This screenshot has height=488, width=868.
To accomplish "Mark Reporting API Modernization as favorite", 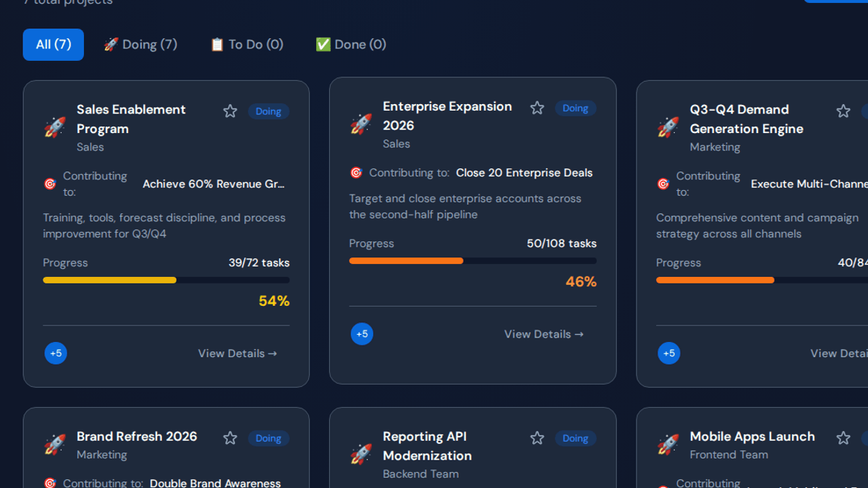I will click(x=537, y=438).
